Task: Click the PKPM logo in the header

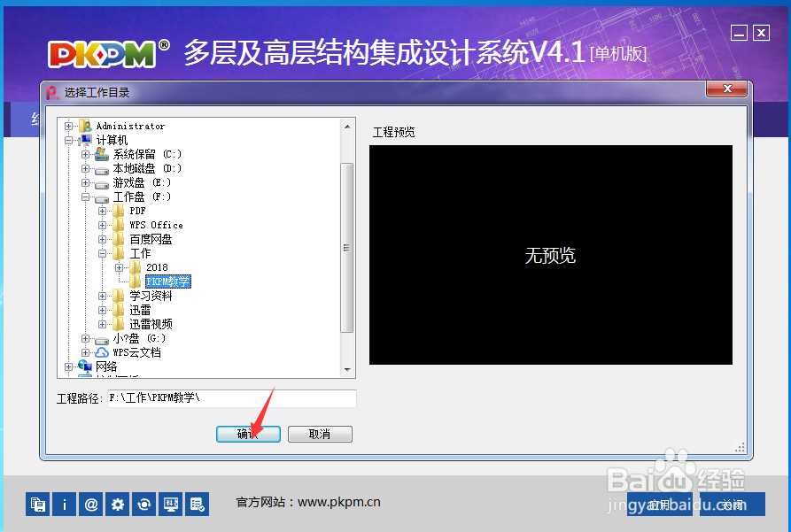Action: coord(103,53)
